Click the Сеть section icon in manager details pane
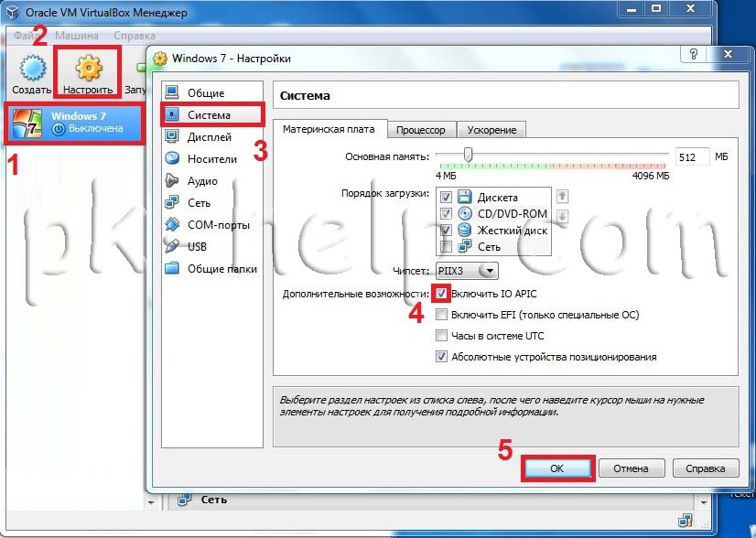756x538 pixels. (184, 499)
